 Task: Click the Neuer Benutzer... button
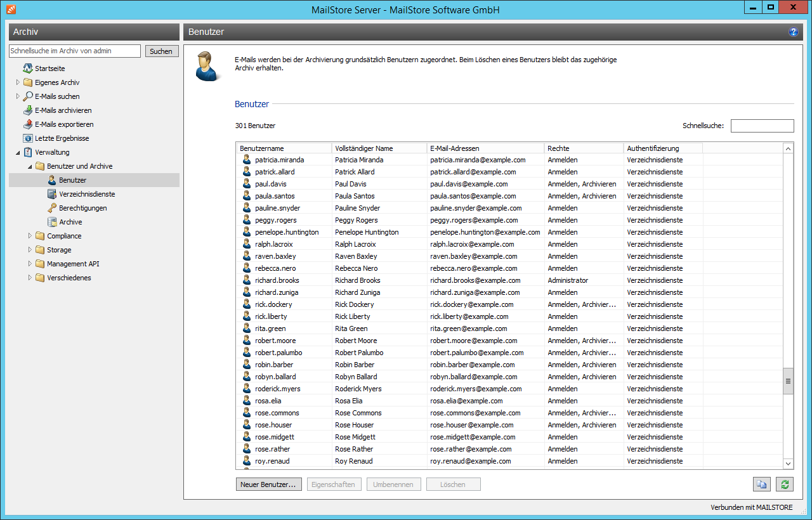click(x=268, y=484)
